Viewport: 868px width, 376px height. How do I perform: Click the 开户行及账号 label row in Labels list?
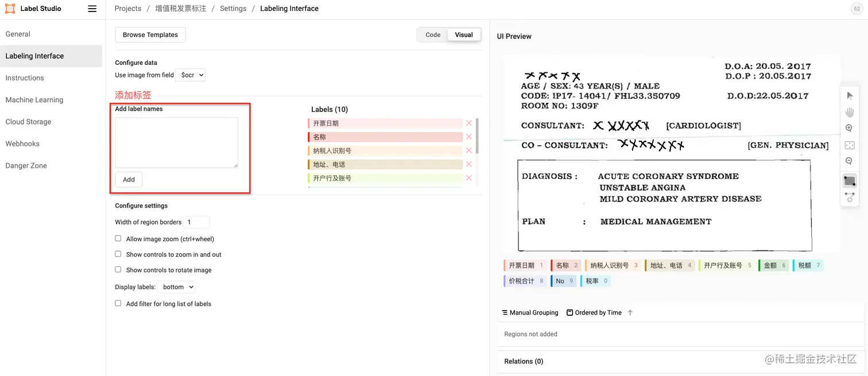pos(385,178)
